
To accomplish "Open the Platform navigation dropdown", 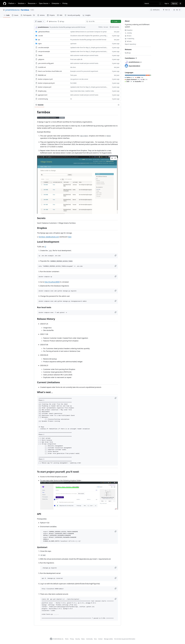I will [12, 3].
